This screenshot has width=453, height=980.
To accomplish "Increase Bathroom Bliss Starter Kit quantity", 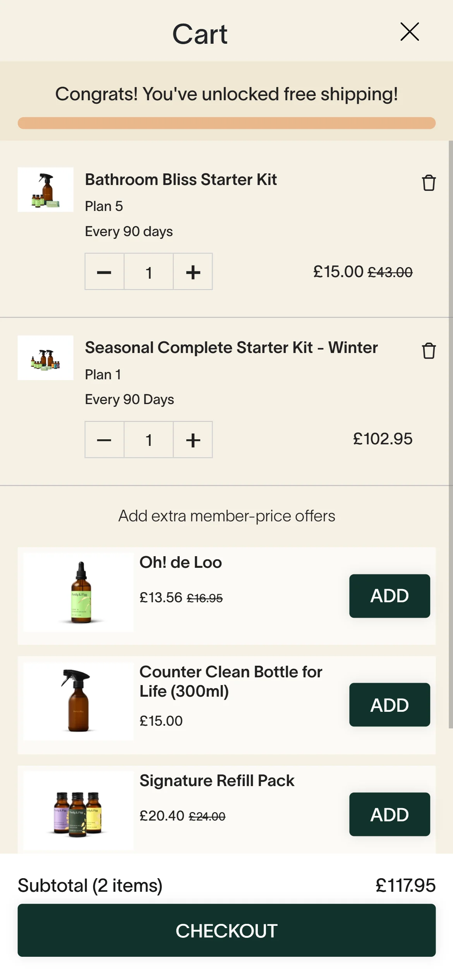I will point(193,272).
